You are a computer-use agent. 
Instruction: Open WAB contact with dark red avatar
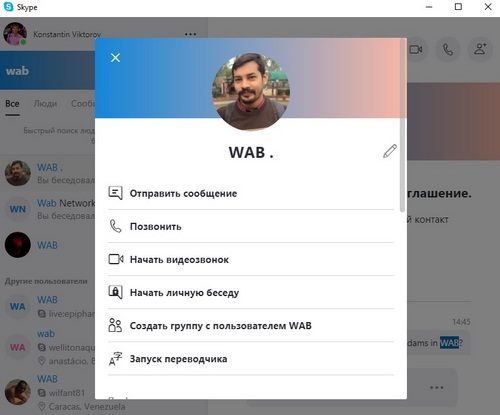pos(48,245)
